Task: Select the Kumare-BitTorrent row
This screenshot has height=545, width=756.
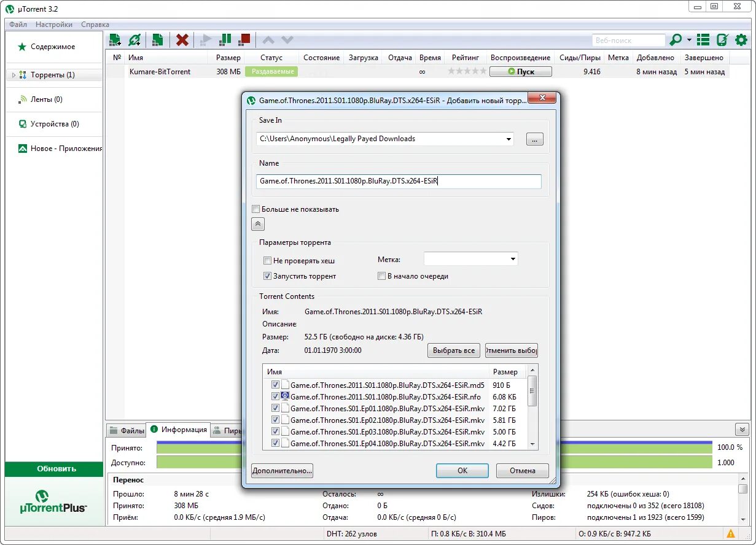Action: point(418,72)
